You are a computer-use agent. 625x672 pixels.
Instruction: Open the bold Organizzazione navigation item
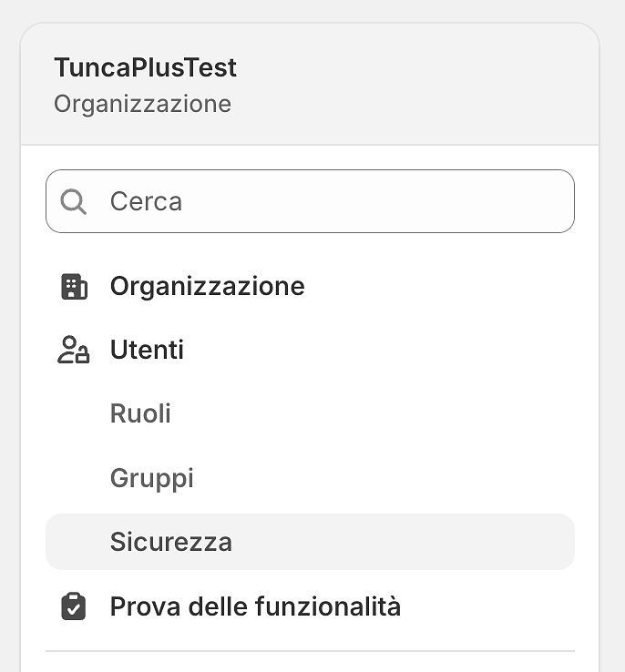tap(207, 287)
